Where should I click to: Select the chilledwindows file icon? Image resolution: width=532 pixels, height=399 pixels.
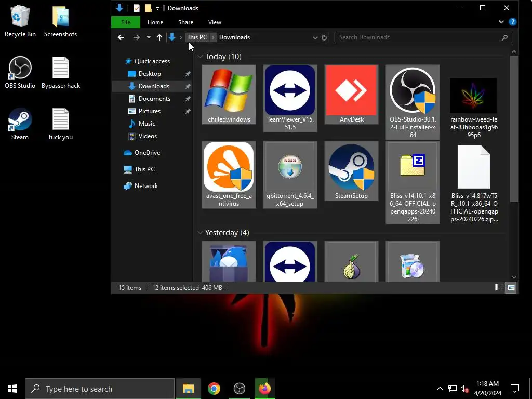(x=229, y=91)
